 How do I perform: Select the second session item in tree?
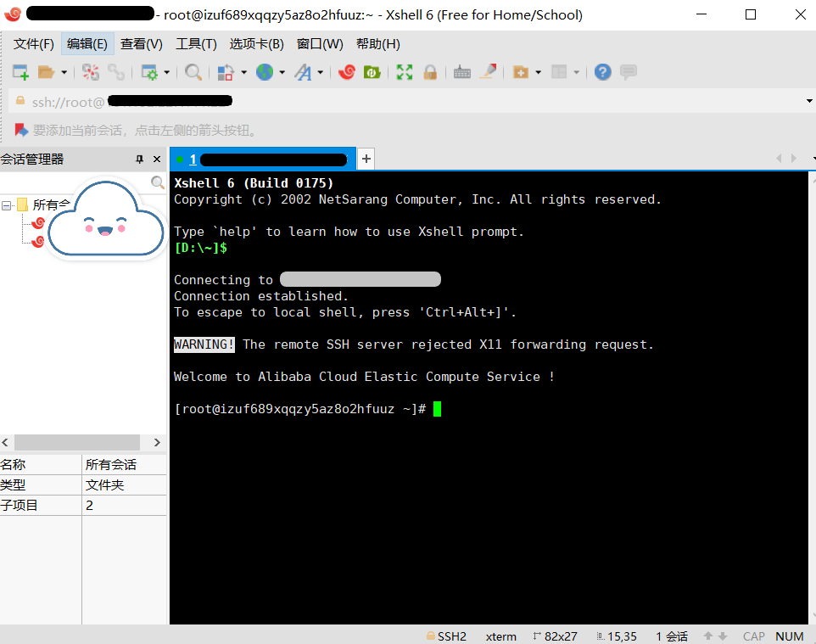click(x=38, y=242)
